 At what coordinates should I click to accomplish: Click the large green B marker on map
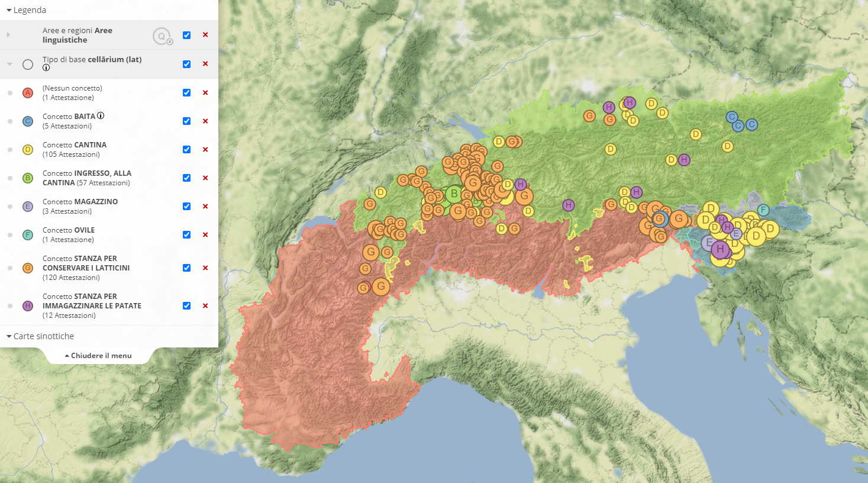454,194
